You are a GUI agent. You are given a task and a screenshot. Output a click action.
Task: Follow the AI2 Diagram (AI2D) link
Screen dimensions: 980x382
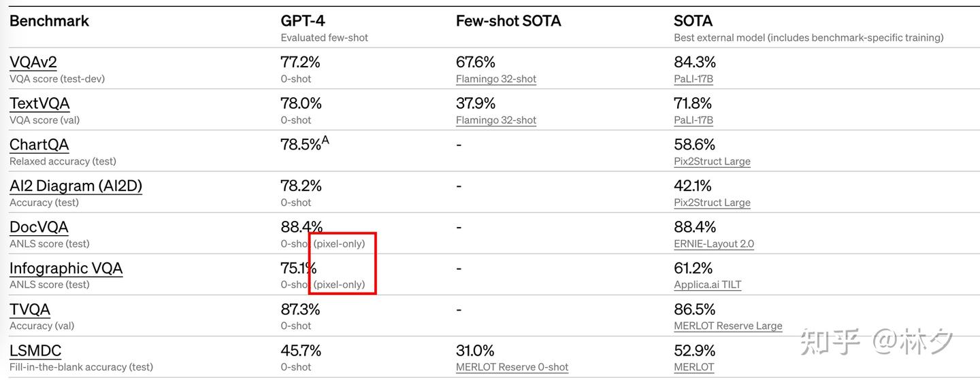tap(76, 186)
